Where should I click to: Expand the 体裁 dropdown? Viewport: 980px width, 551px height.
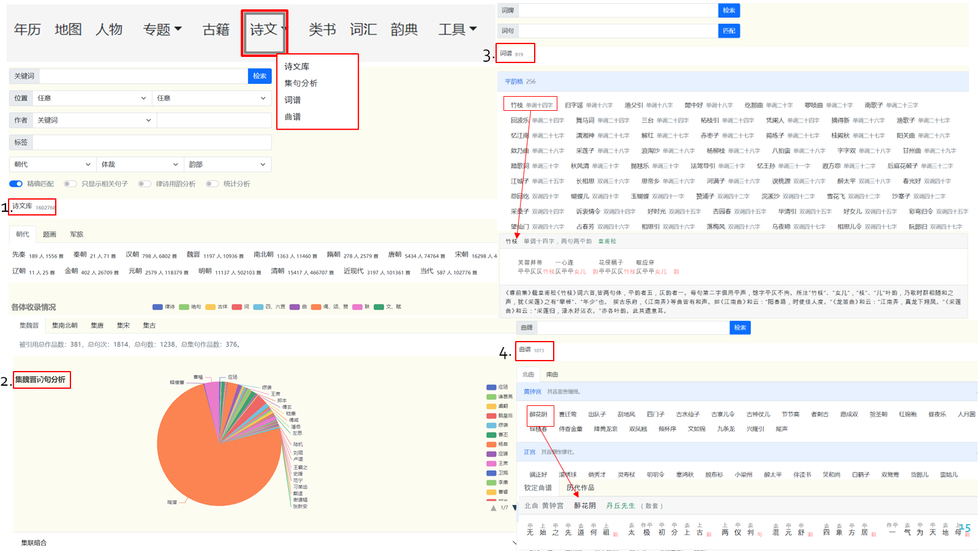click(140, 164)
